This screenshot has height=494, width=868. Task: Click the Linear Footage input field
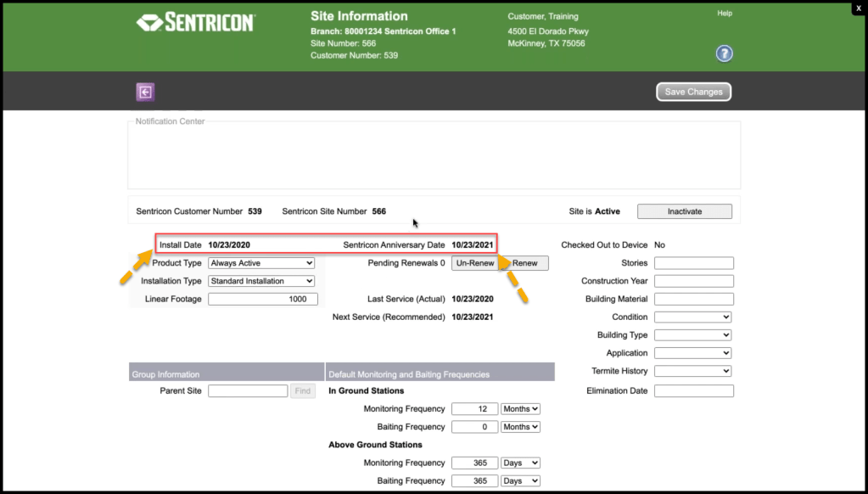pyautogui.click(x=262, y=299)
